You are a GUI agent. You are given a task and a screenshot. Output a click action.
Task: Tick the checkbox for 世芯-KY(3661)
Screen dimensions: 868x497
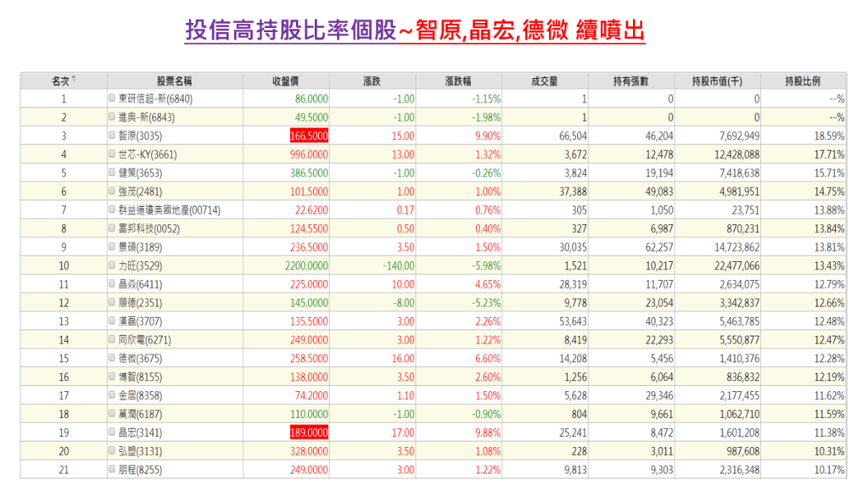click(112, 154)
